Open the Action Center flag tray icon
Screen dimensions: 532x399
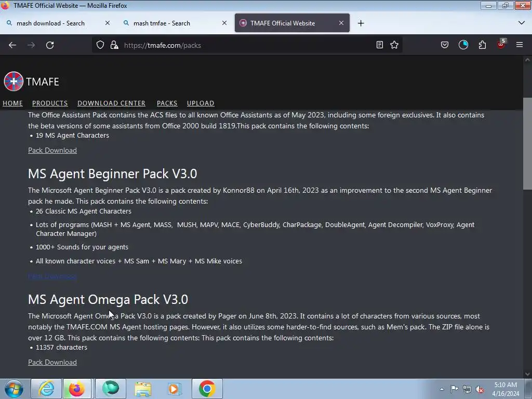pyautogui.click(x=454, y=389)
